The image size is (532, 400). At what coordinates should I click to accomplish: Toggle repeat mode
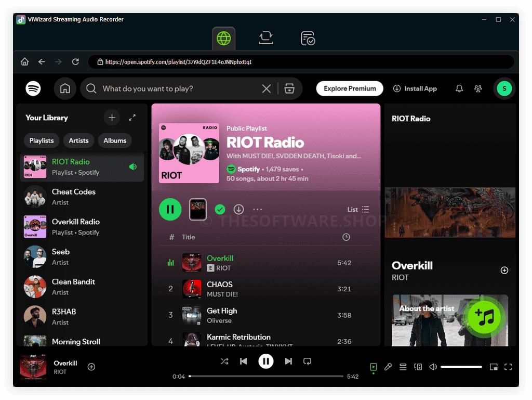coord(307,361)
